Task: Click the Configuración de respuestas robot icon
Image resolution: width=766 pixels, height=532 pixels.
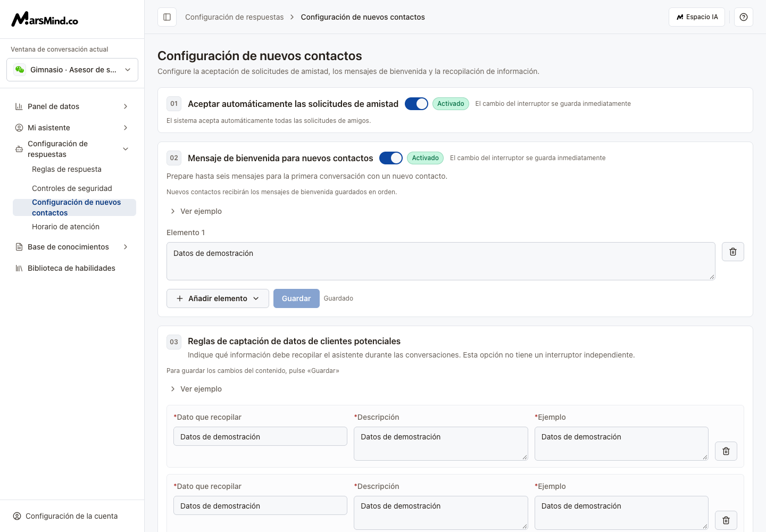Action: coord(19,149)
